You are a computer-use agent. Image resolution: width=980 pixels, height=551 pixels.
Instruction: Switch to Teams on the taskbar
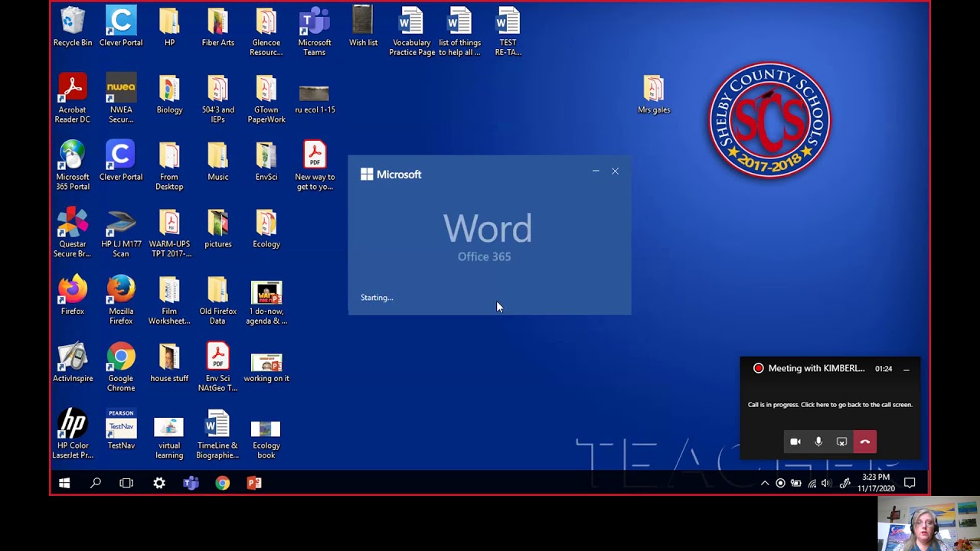(x=191, y=483)
